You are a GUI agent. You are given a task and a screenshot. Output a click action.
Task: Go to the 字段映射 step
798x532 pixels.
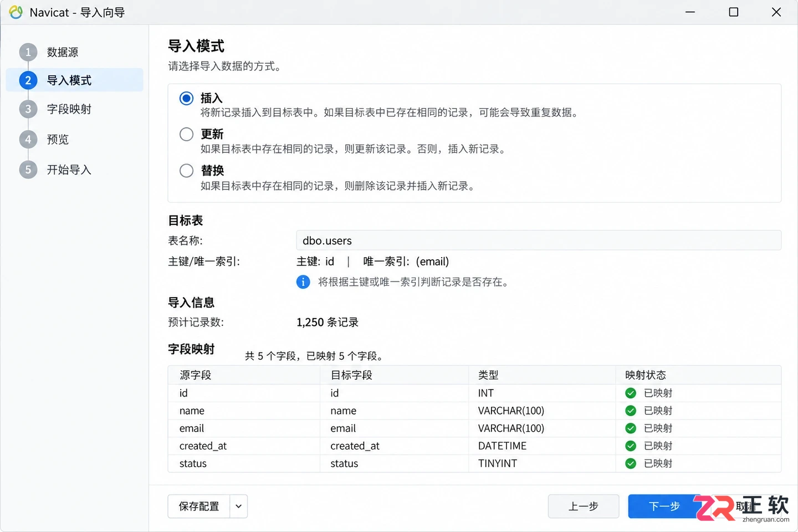tap(69, 109)
